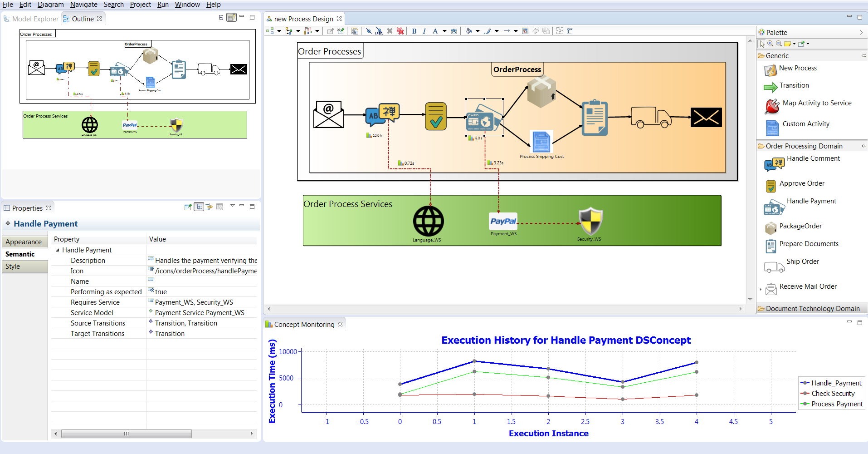868x454 pixels.
Task: Collapse the Handle Payment property tree node
Action: click(58, 250)
